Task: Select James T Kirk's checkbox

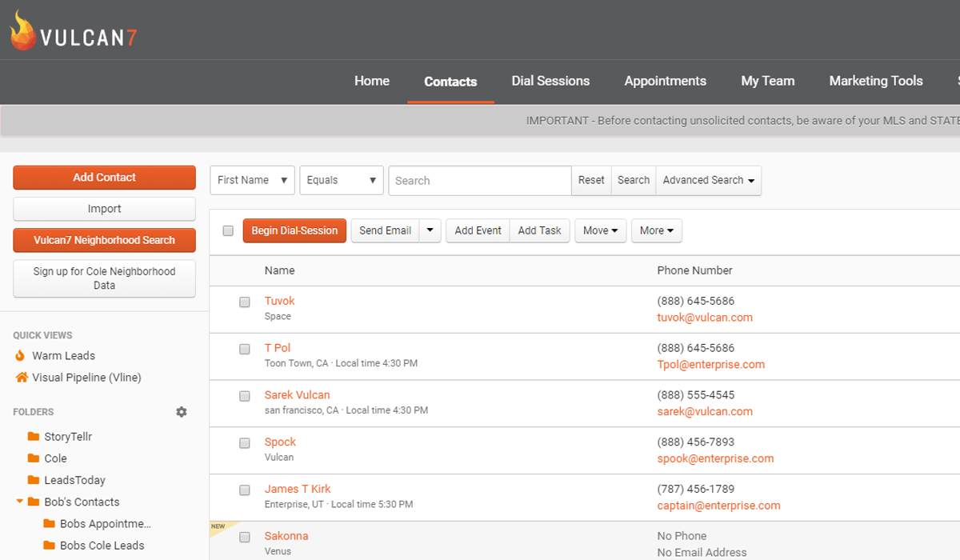Action: [x=245, y=490]
